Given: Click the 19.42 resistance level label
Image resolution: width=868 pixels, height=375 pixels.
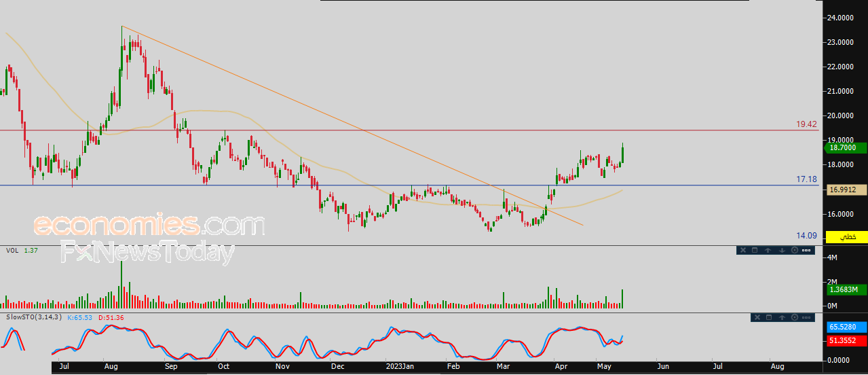Looking at the screenshot, I should point(806,124).
